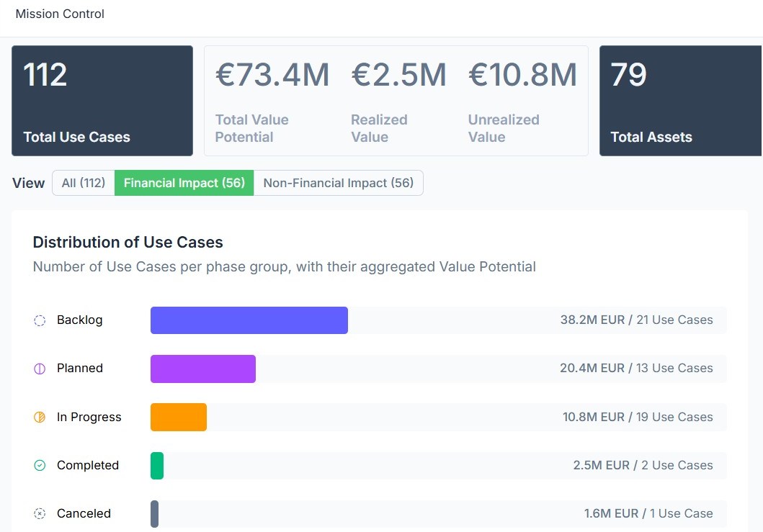Click the Planned half-circle status icon

[40, 369]
